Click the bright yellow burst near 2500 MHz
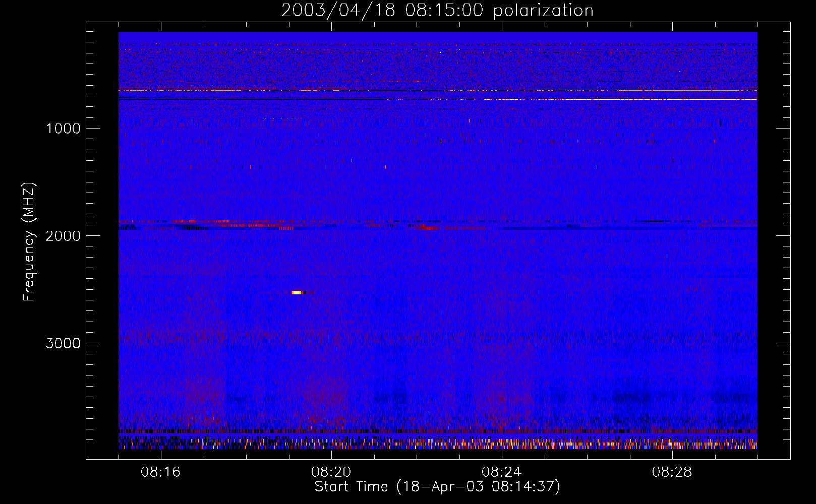 coord(298,292)
